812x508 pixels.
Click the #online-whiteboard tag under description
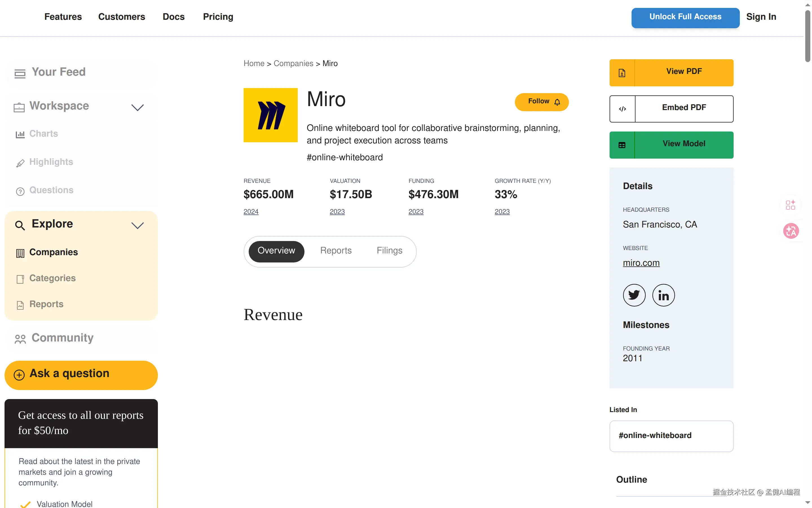[345, 157]
